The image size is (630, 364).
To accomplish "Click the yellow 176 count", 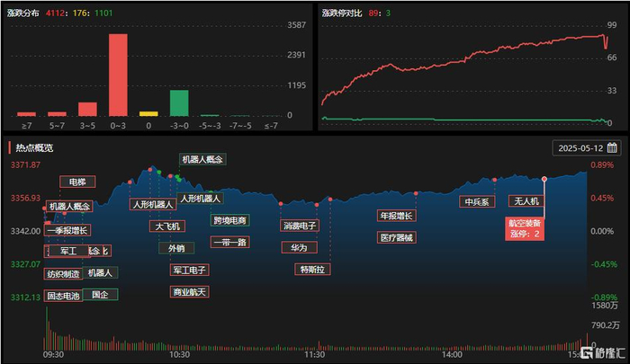I will coord(80,13).
